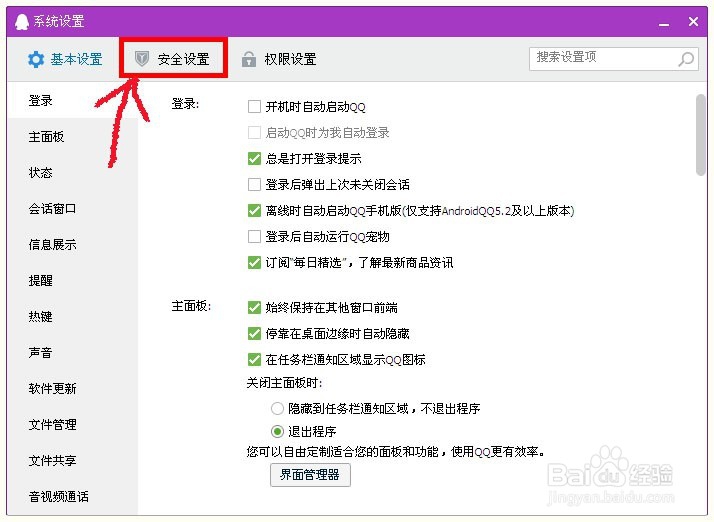Select 文件管理 in the sidebar
The width and height of the screenshot is (714, 522).
click(x=72, y=425)
